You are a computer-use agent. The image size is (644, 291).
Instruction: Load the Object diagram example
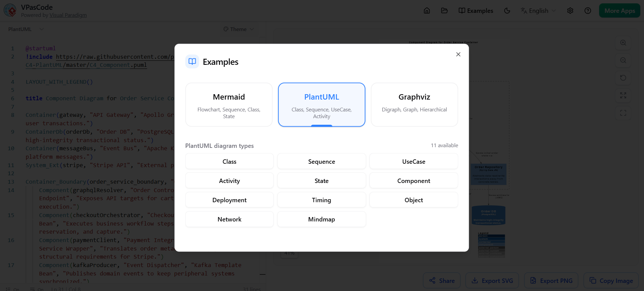tap(414, 200)
